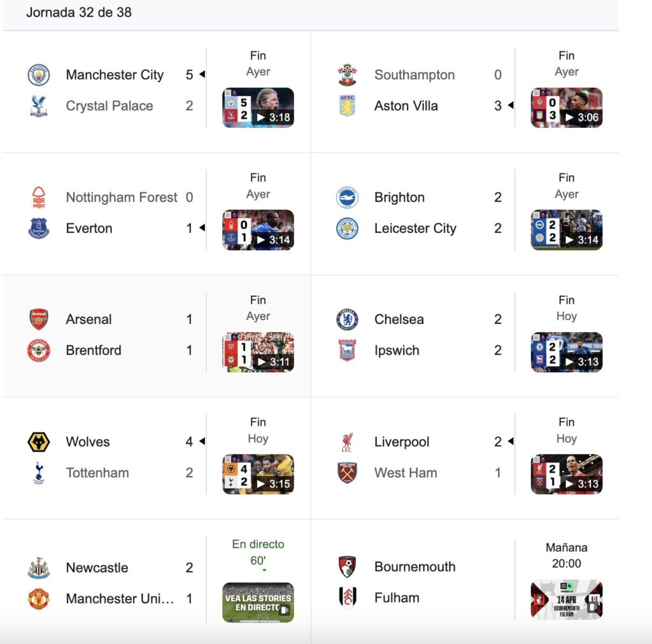Click the Everton team name
Viewport: 652px width, 644px height.
pyautogui.click(x=89, y=228)
